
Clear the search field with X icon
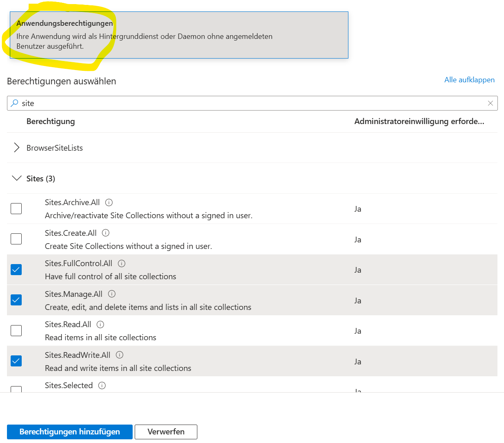click(490, 103)
